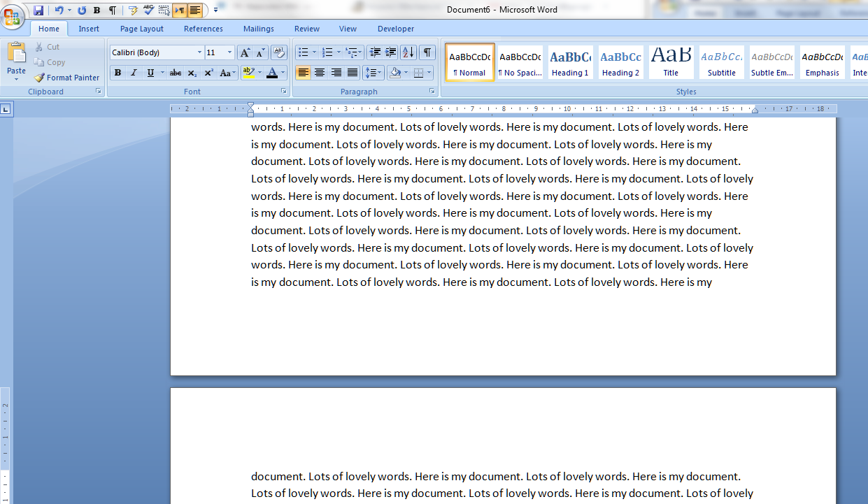Apply the Heading 1 style
The height and width of the screenshot is (504, 868).
(570, 62)
